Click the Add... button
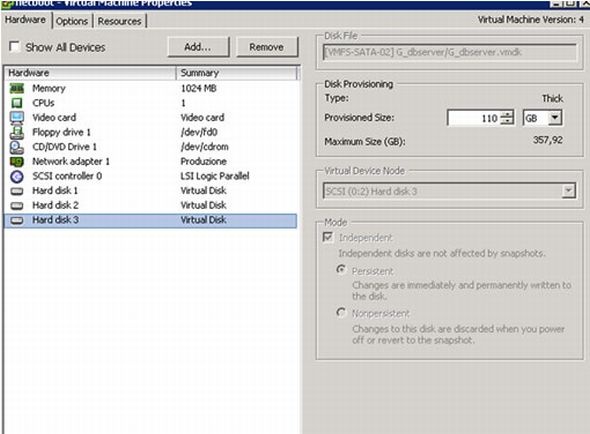 point(198,47)
